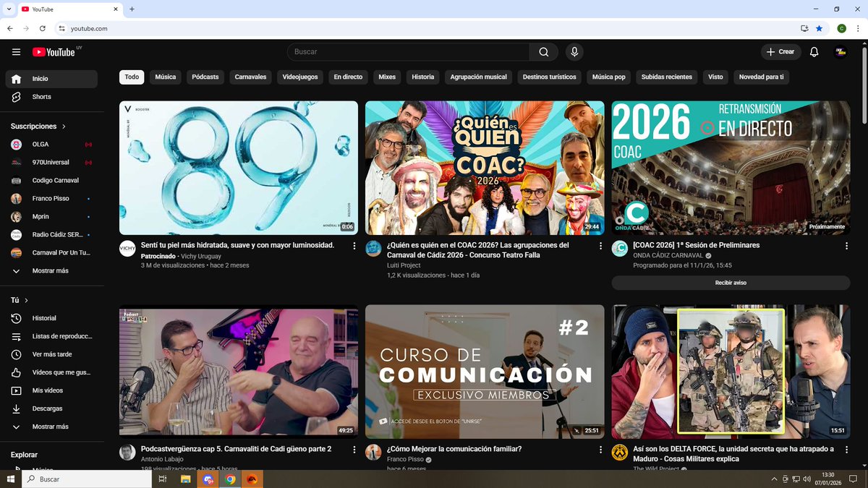Select the Todo filter chip
Screen dimensions: 868x488
[132, 77]
